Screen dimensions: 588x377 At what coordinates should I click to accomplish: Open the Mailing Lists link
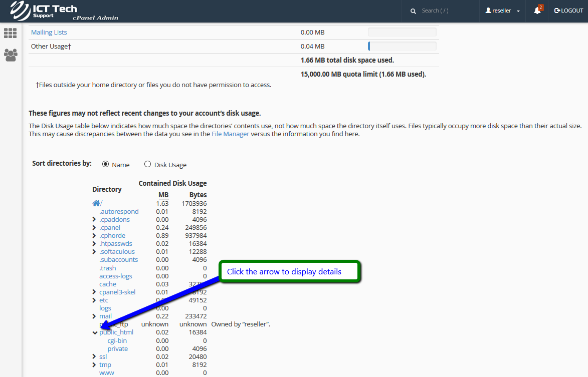49,33
